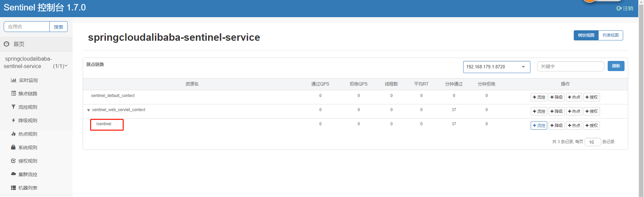Add 热点 rule for sentinel_default_context
This screenshot has height=197, width=644.
(574, 97)
